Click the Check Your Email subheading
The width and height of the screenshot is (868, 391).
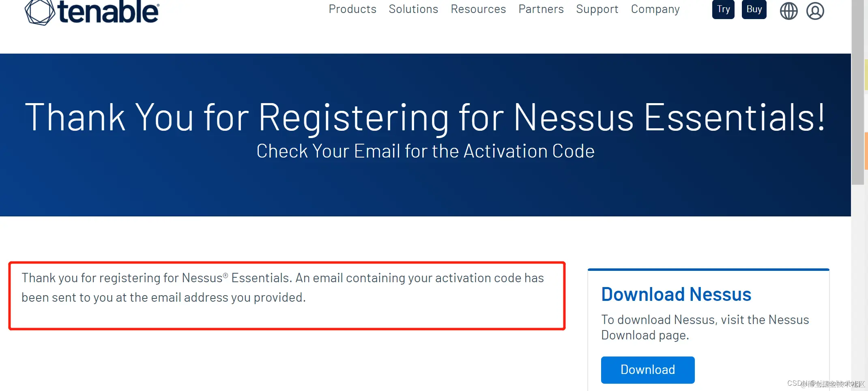point(425,151)
